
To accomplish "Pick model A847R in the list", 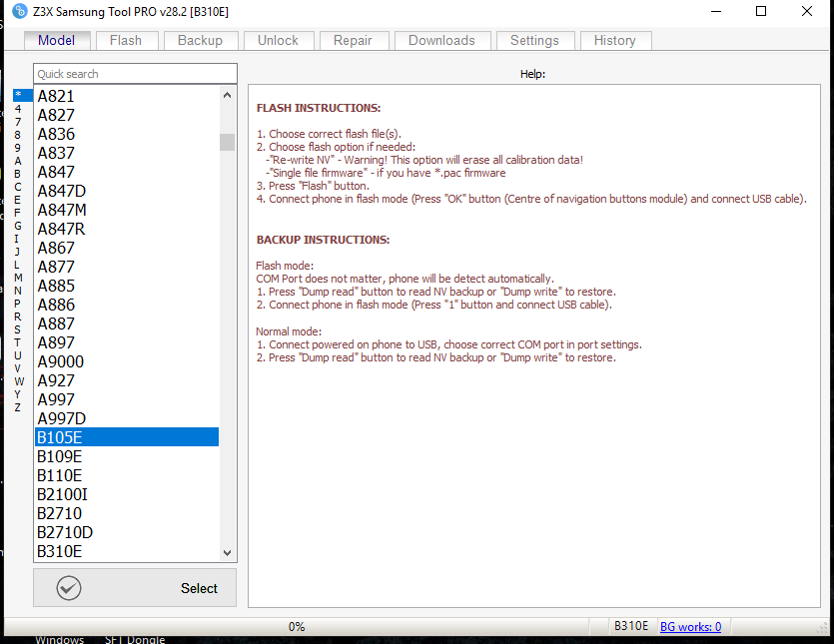I will pyautogui.click(x=127, y=229).
